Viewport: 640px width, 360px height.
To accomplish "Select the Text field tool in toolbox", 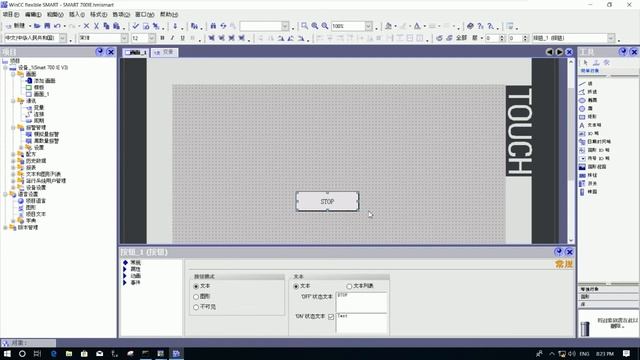I will 590,125.
